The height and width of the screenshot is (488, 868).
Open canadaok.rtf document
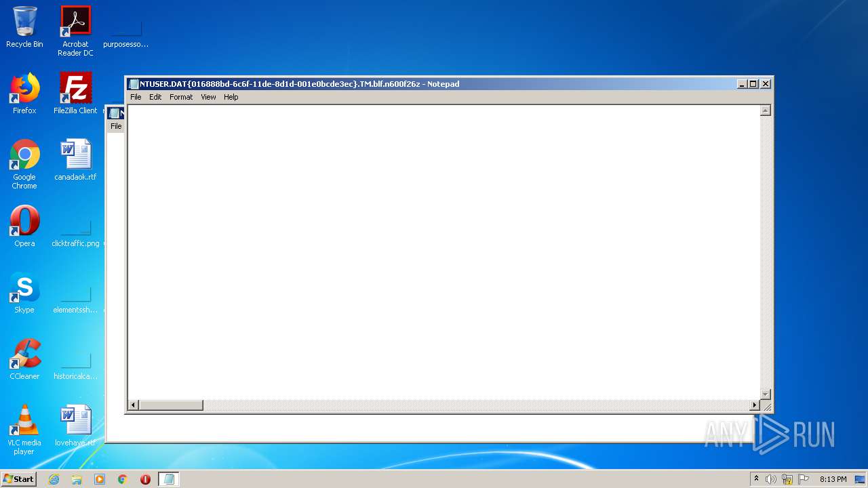click(75, 160)
